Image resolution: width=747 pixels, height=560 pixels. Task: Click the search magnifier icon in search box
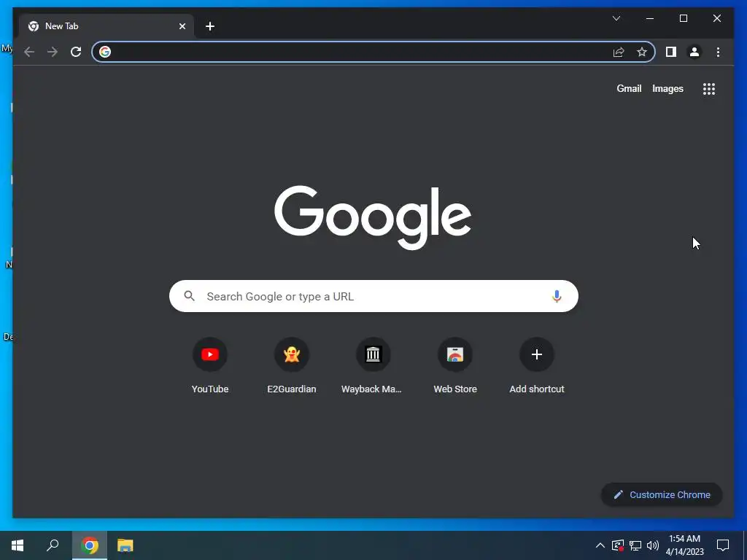pyautogui.click(x=189, y=296)
